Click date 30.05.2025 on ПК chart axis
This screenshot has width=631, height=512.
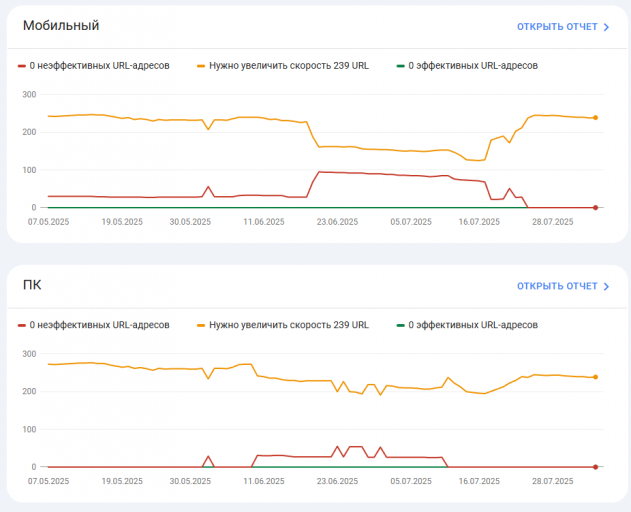tap(190, 481)
